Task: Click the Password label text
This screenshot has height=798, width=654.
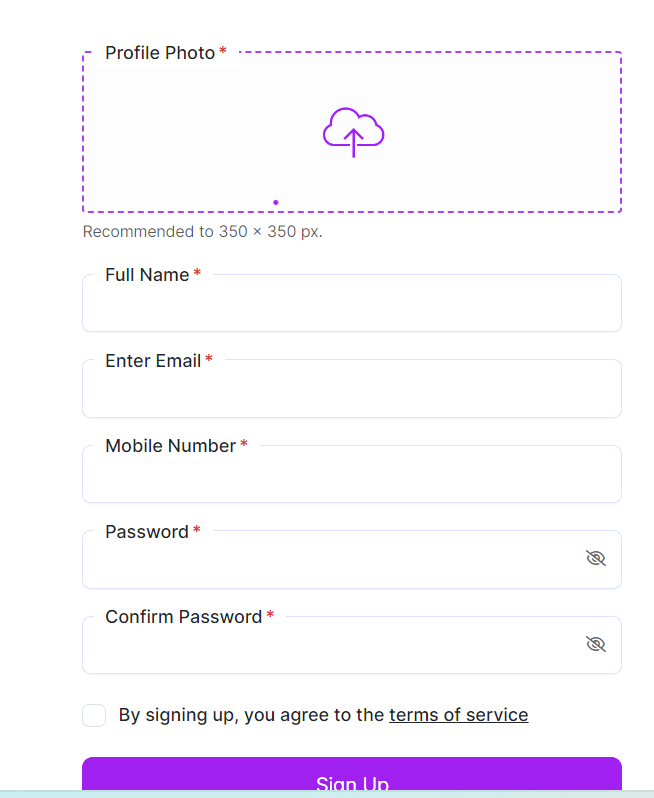Action: pyautogui.click(x=147, y=532)
